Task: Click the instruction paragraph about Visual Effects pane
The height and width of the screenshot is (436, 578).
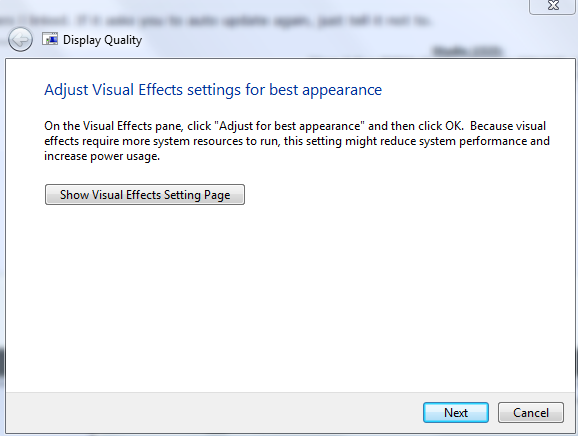Action: (297, 141)
